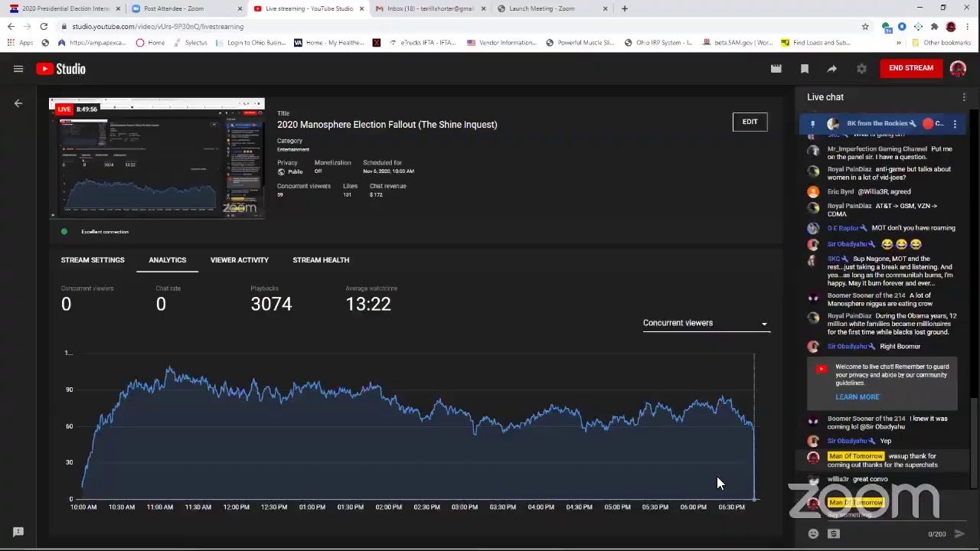Image resolution: width=980 pixels, height=551 pixels.
Task: Bookmark this page with the star icon
Action: [x=865, y=26]
